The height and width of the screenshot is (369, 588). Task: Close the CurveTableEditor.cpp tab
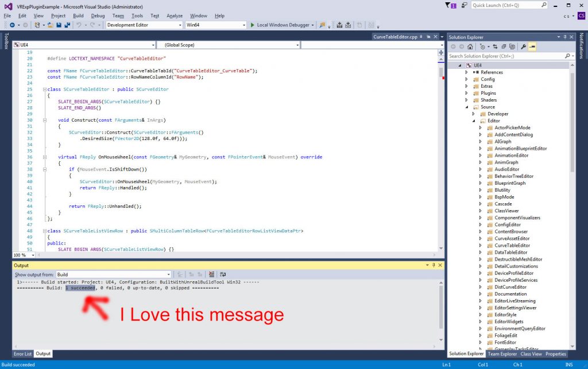point(435,37)
